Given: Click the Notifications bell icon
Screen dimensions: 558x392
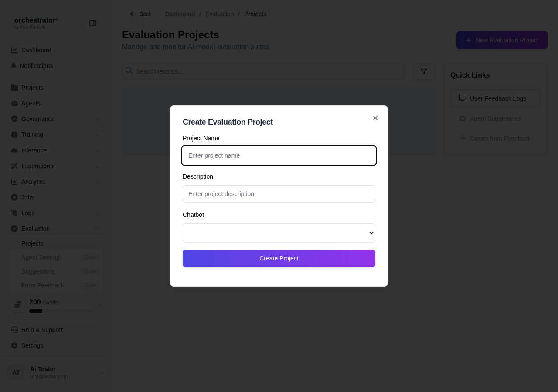Looking at the screenshot, I should (x=14, y=65).
